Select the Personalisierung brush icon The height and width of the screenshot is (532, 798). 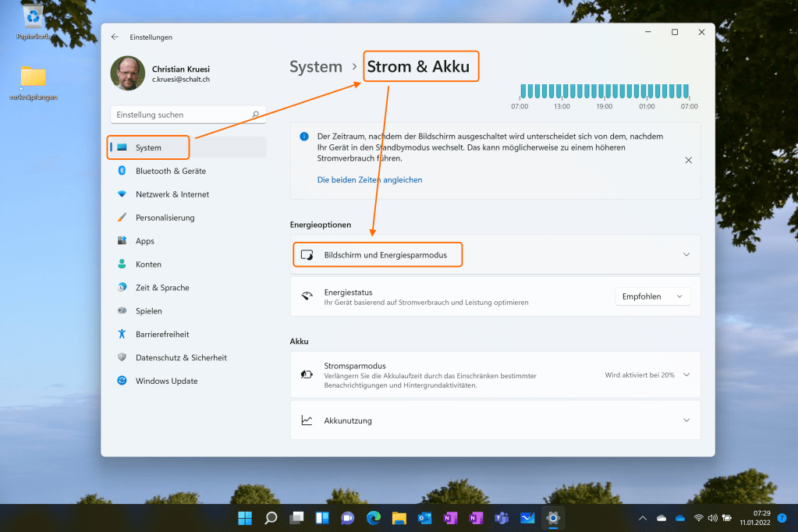tap(122, 218)
